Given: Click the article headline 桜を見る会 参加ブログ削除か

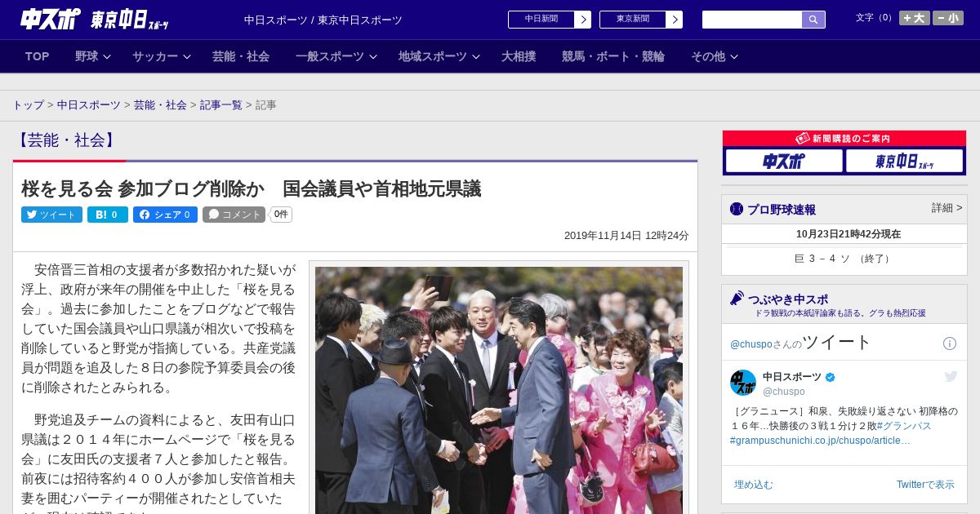Looking at the screenshot, I should point(251,189).
